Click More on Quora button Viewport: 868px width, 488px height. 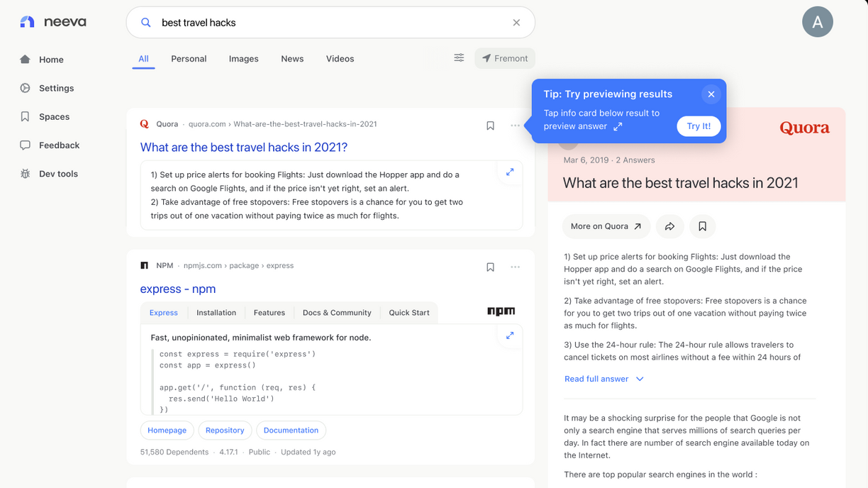coord(606,226)
